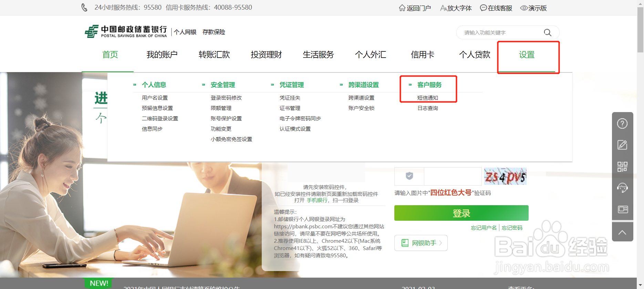
Task: Focus the captcha input field
Action: (x=453, y=176)
